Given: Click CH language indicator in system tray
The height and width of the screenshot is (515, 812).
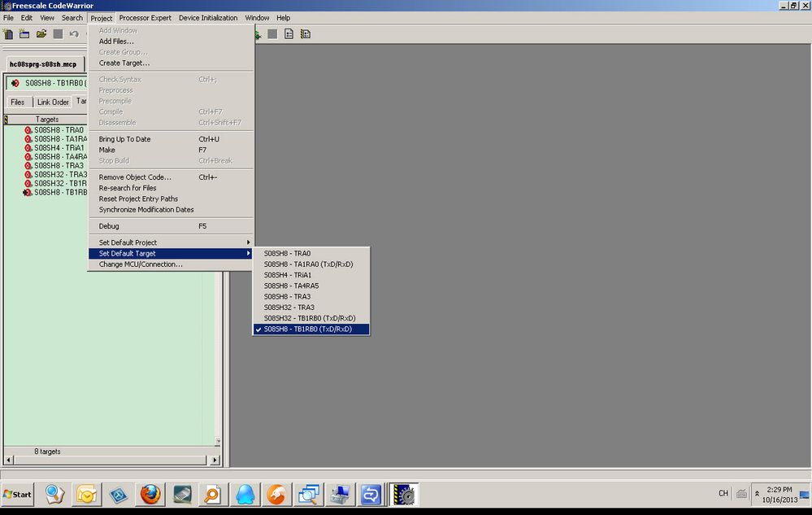Looking at the screenshot, I should [723, 493].
